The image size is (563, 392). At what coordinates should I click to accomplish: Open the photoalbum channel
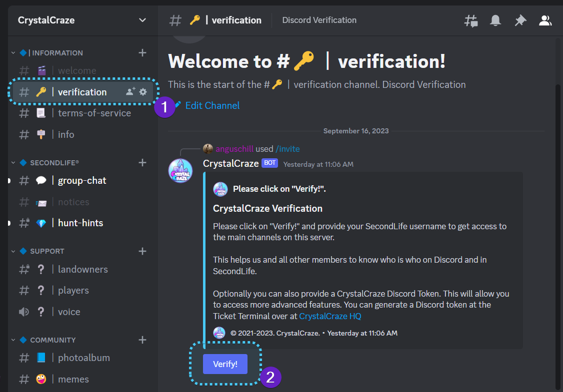pos(82,358)
